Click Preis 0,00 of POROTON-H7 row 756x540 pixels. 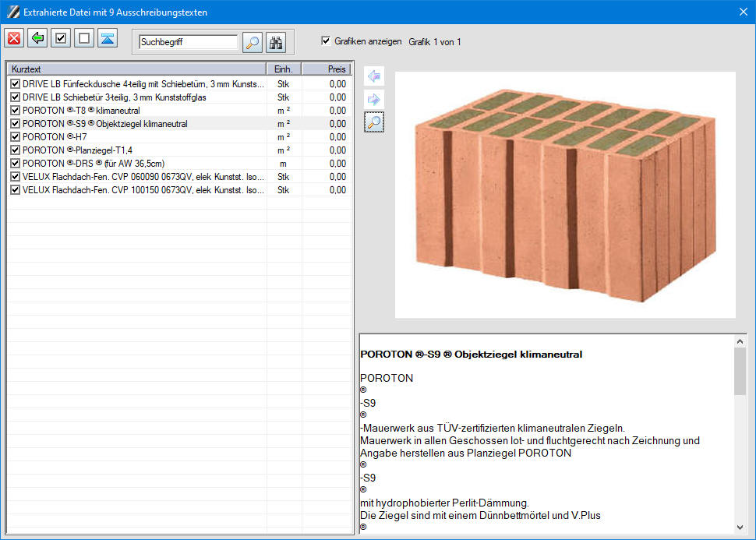337,137
